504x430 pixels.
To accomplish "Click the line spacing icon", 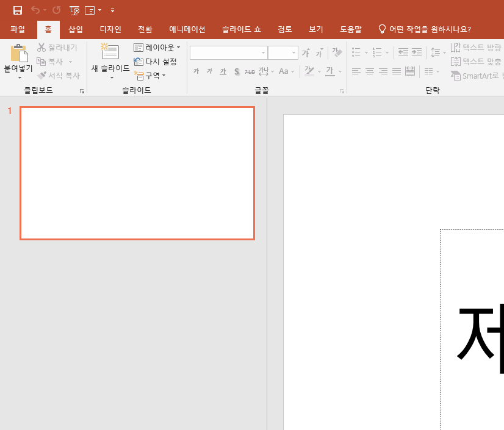I will coord(435,52).
